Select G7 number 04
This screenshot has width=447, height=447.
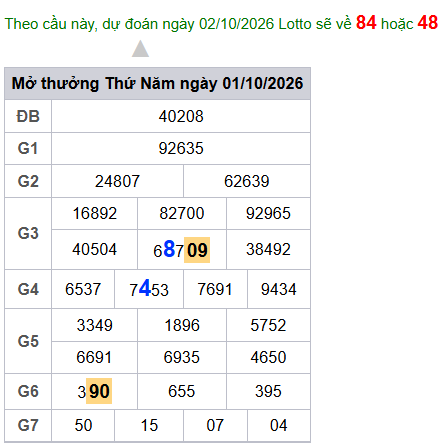(x=279, y=425)
